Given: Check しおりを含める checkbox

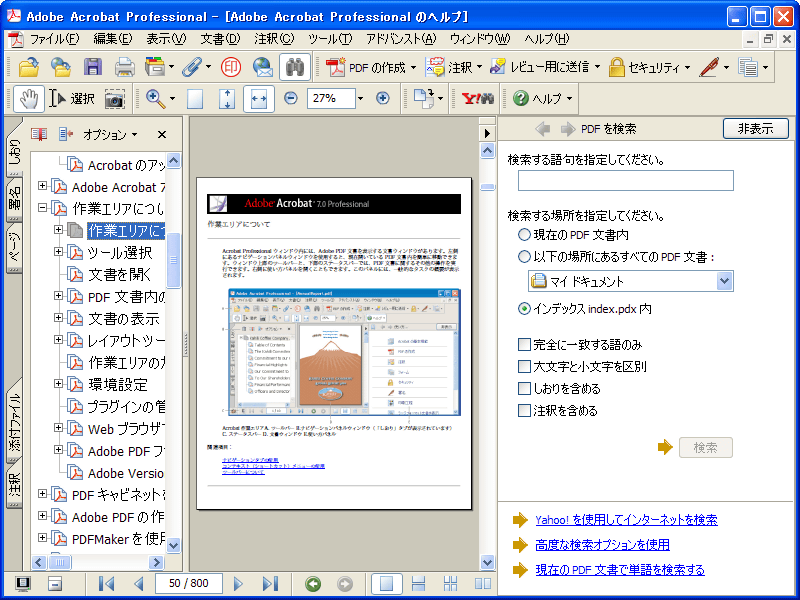Looking at the screenshot, I should click(x=524, y=388).
